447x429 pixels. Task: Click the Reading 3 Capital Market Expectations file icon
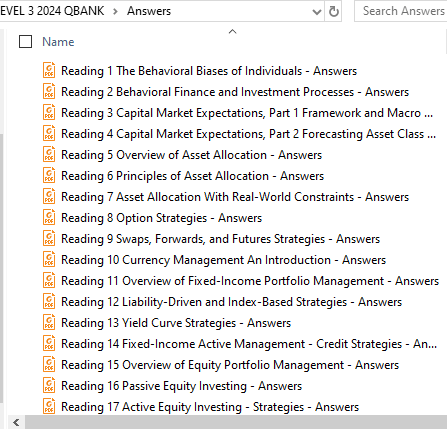[x=49, y=112]
